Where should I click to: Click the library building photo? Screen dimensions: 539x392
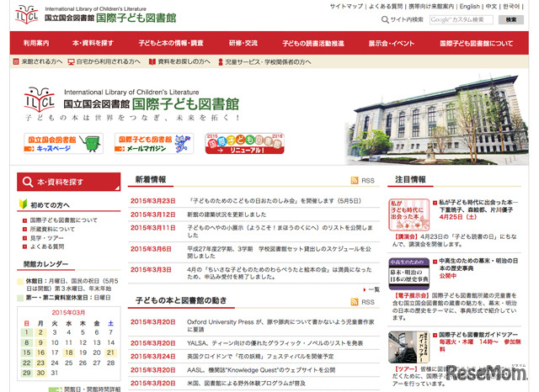tap(436, 120)
